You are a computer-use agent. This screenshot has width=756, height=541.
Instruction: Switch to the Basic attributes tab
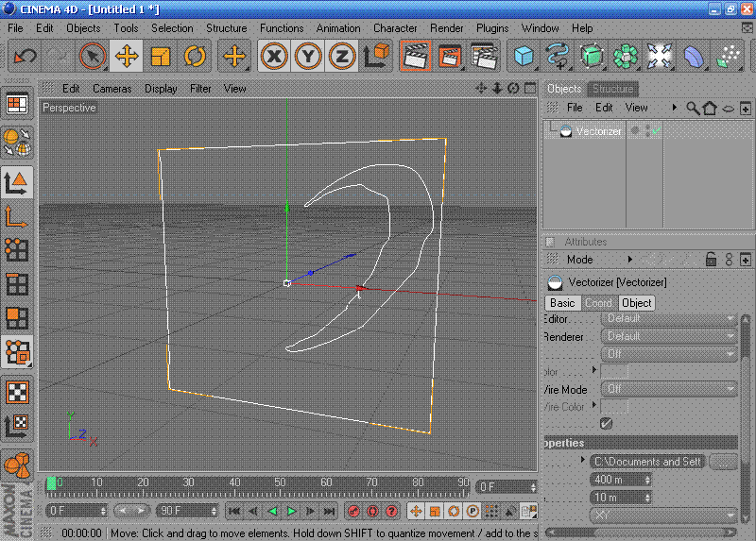tap(562, 303)
